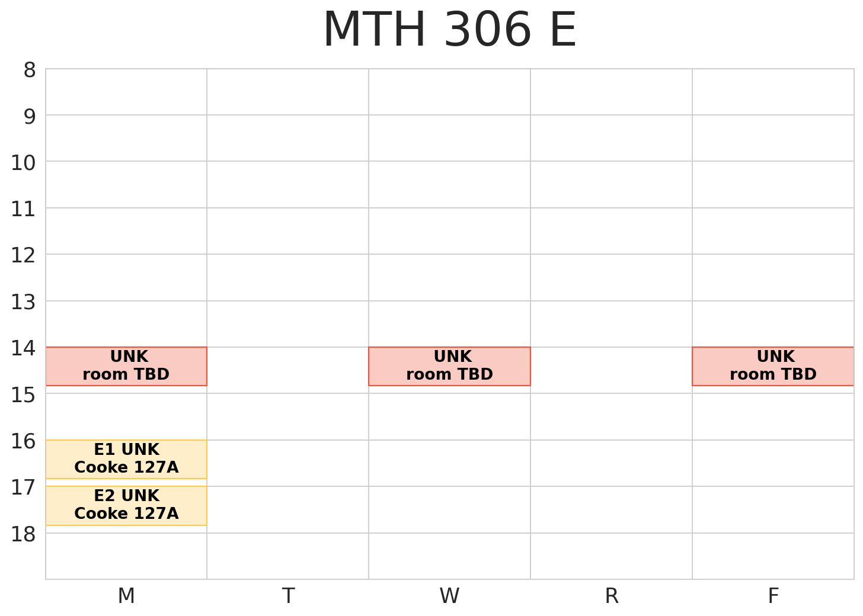Open the E1 UNK Cooke 127A block

[126, 459]
